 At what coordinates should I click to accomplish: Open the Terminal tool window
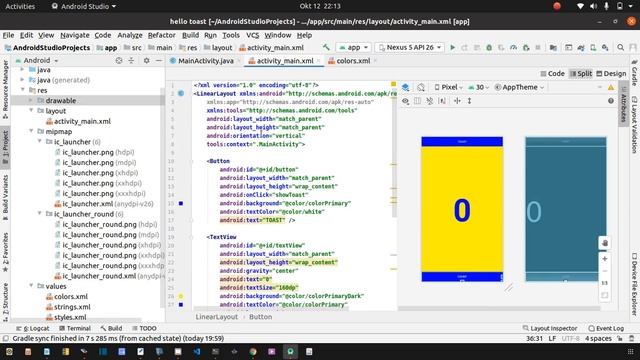(75, 328)
